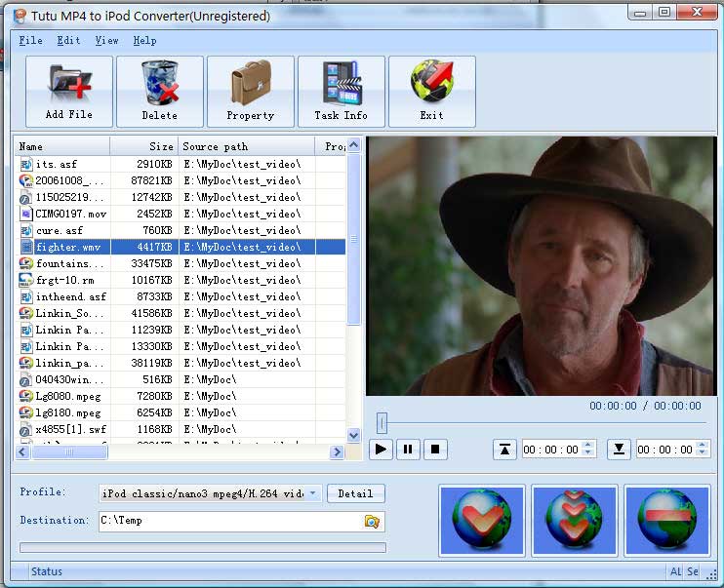
Task: Select the Linkin_So... file row
Action: tap(181, 313)
